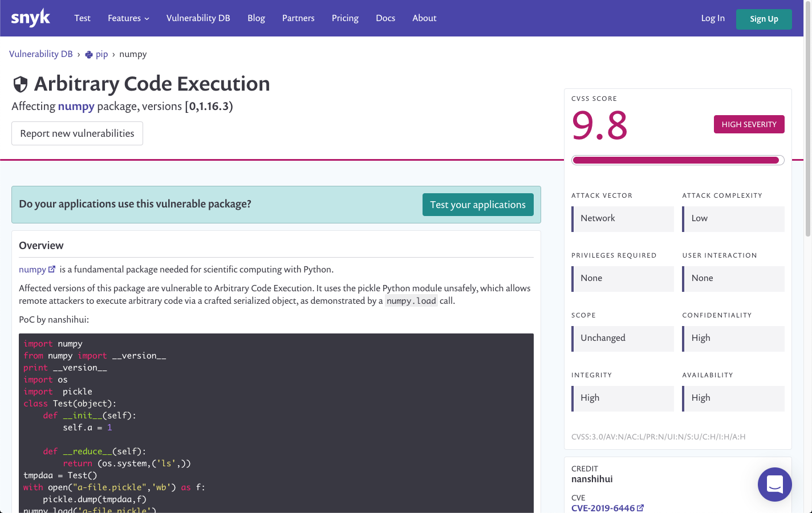
Task: Open the Partners page
Action: (298, 18)
